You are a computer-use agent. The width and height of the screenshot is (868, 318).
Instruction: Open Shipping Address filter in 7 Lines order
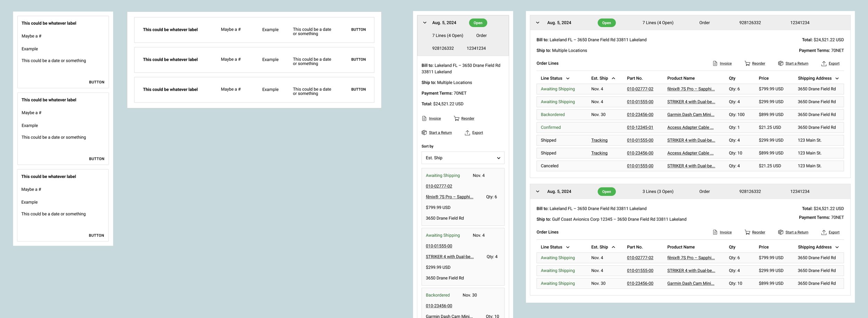click(x=837, y=79)
